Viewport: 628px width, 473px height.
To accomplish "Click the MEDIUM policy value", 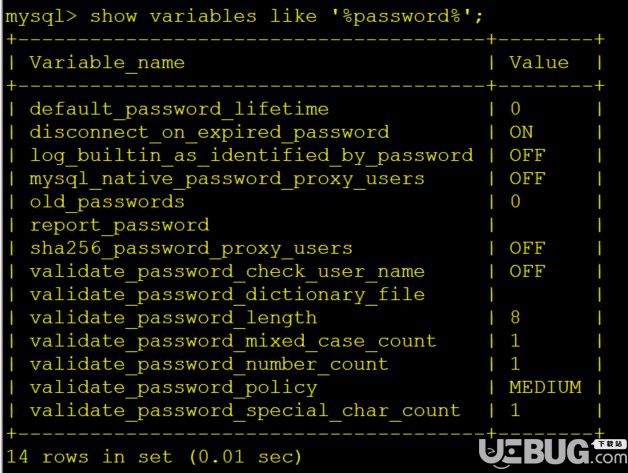I will tap(545, 387).
